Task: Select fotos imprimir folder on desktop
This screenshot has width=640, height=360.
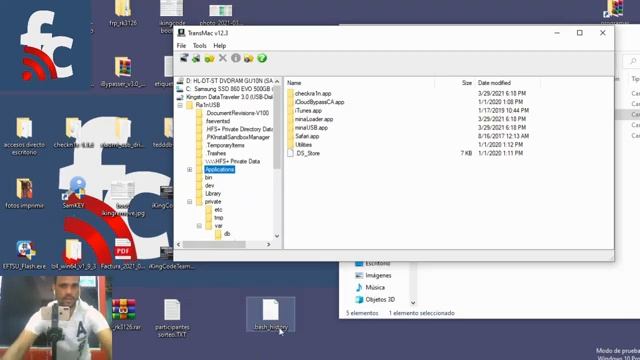Action: [x=24, y=193]
